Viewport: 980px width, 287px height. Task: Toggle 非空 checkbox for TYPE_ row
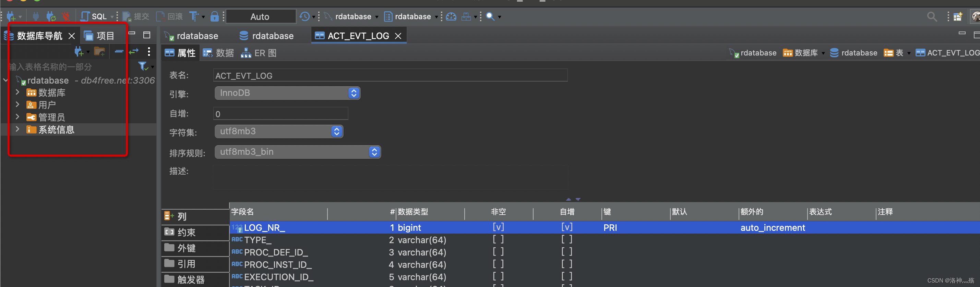(x=498, y=239)
